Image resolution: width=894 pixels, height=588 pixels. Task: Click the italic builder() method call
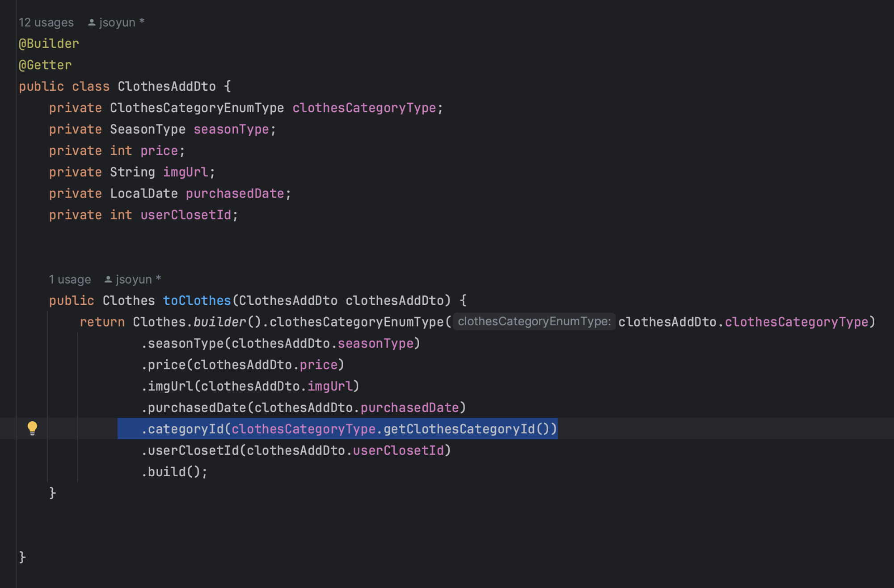(219, 322)
